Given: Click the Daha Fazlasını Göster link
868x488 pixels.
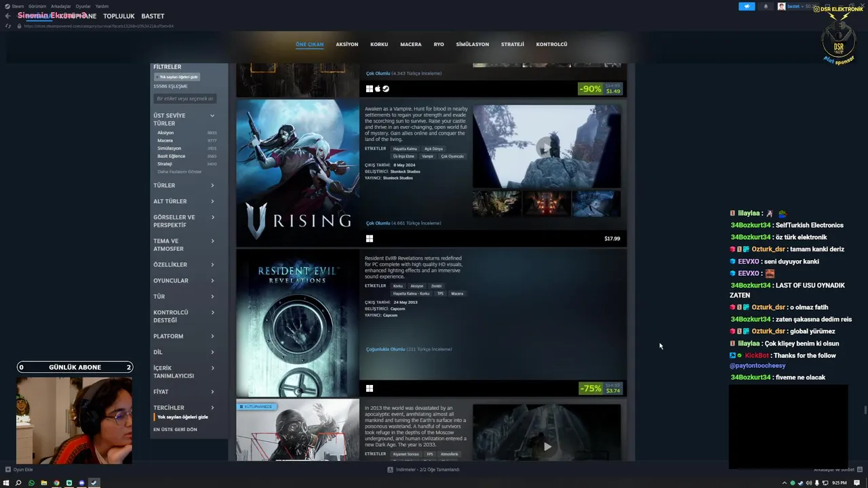Looking at the screenshot, I should 180,171.
